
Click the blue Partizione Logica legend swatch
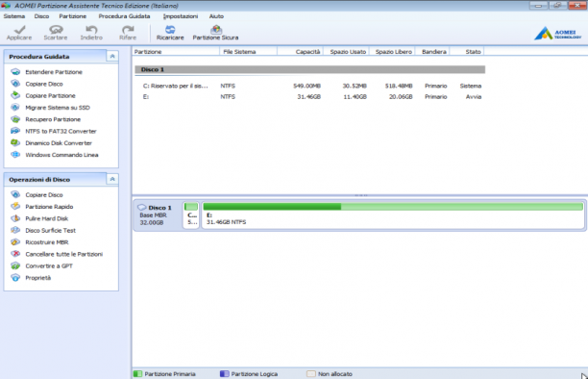point(224,374)
